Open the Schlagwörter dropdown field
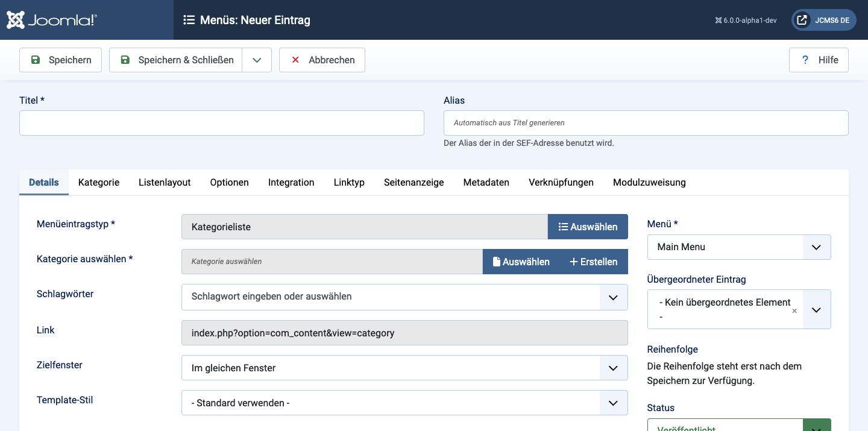This screenshot has width=868, height=431. coord(613,297)
